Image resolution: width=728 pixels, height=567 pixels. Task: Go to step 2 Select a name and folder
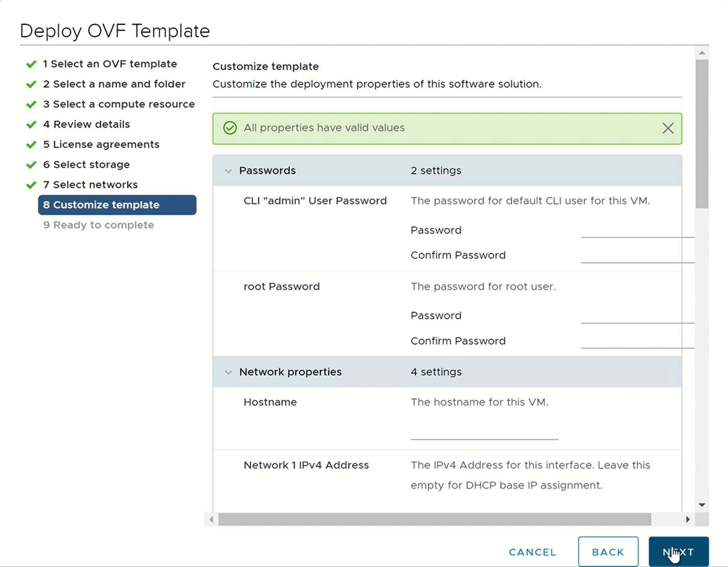pos(114,84)
